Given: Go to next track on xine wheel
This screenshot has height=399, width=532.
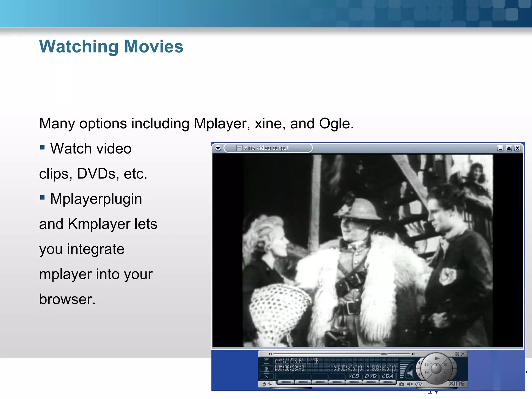Looking at the screenshot, I should pyautogui.click(x=446, y=373).
